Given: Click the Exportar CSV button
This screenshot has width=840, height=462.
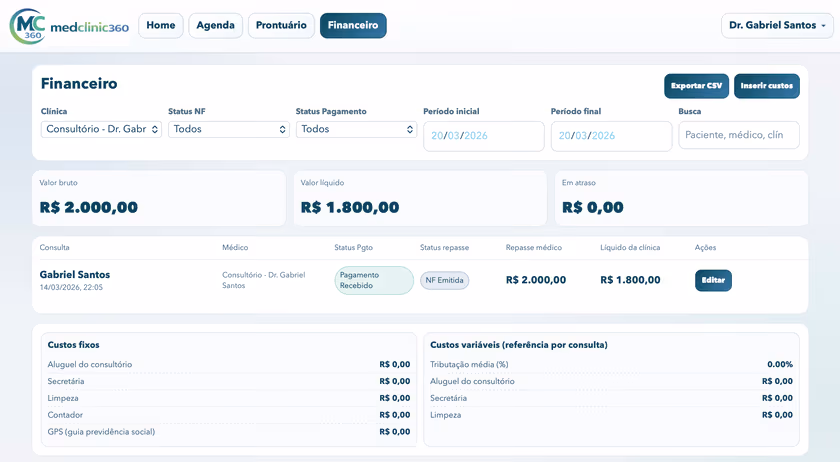Looking at the screenshot, I should [x=696, y=86].
